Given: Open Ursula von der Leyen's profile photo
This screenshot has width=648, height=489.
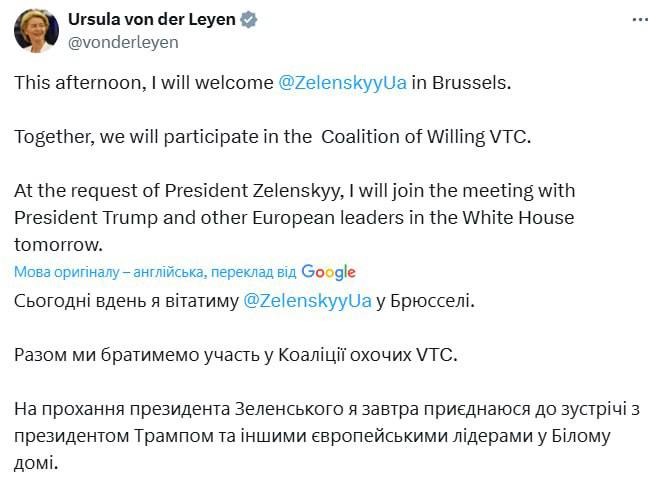Looking at the screenshot, I should (x=36, y=31).
